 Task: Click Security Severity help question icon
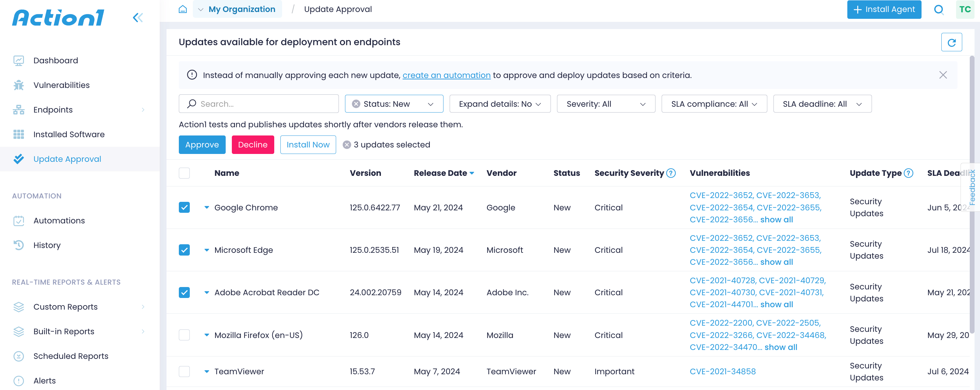(x=672, y=173)
